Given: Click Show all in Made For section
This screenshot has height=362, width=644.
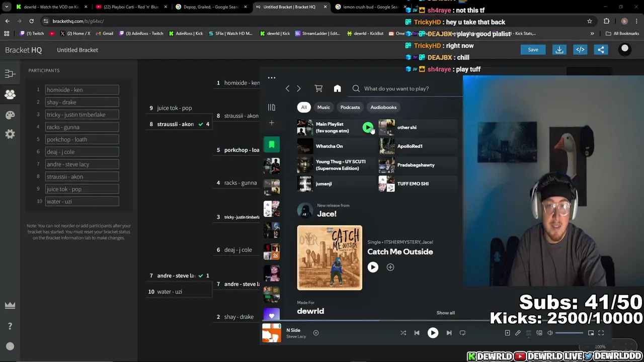Looking at the screenshot, I should [445, 313].
